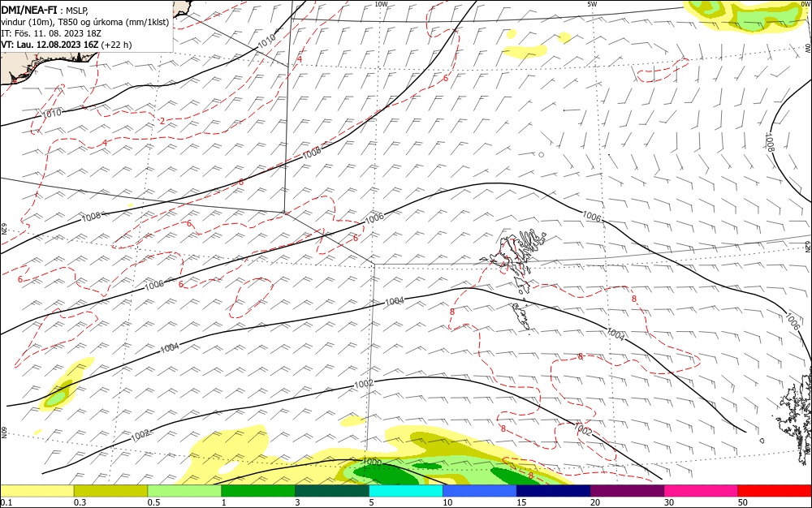Click the '5W' longitude label
Image resolution: width=812 pixels, height=508 pixels.
pyautogui.click(x=592, y=4)
